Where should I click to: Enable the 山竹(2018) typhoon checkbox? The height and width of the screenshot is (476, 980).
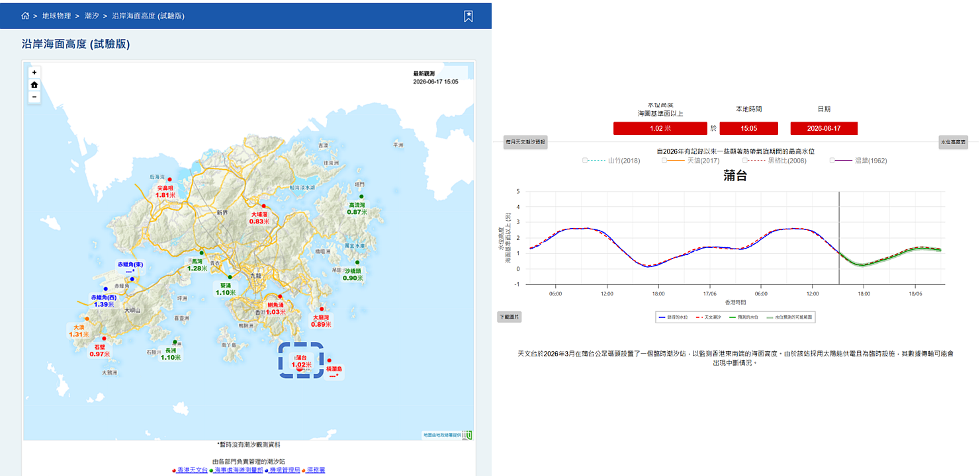pos(585,160)
